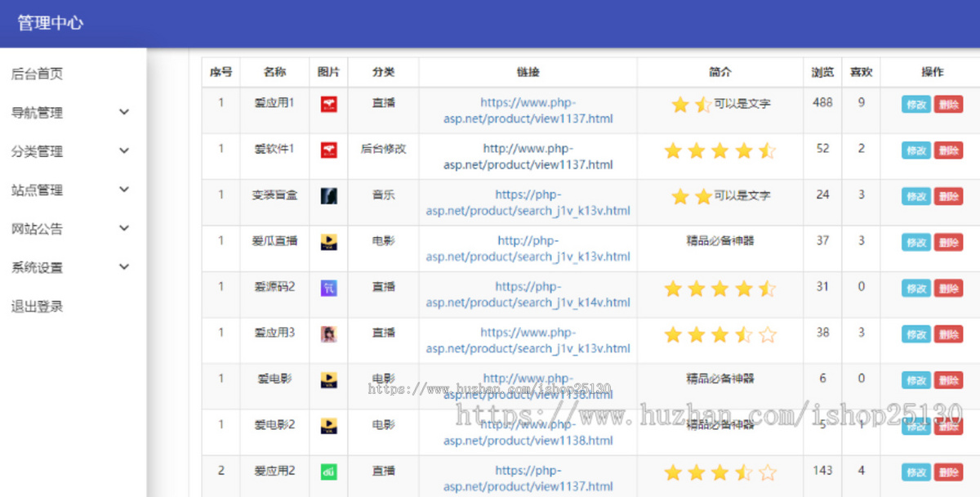Click the 操作 column header

[x=933, y=72]
